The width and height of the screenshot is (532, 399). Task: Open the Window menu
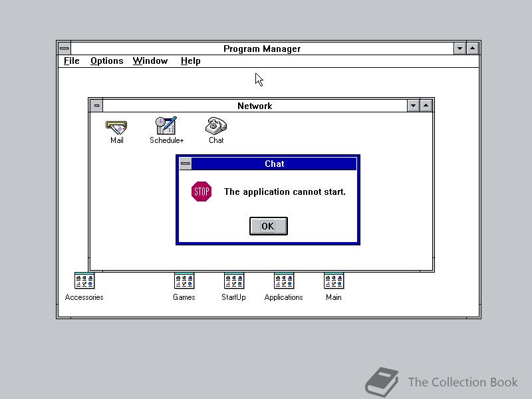click(x=150, y=61)
